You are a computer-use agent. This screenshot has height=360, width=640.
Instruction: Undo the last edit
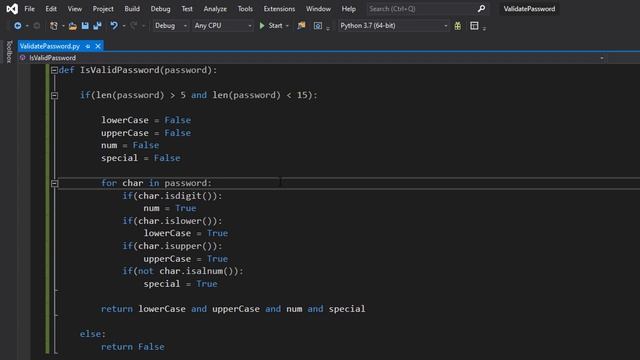pos(114,26)
